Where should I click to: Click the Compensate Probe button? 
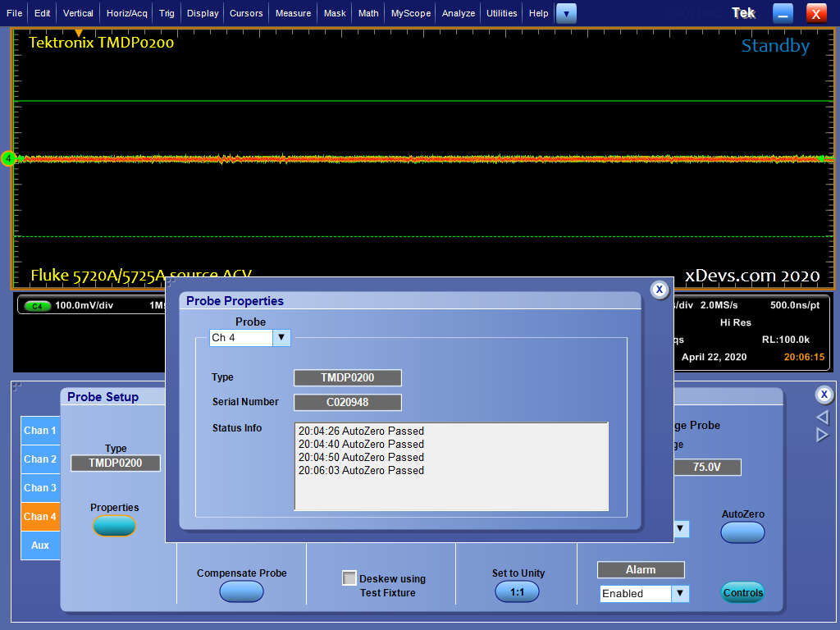242,592
